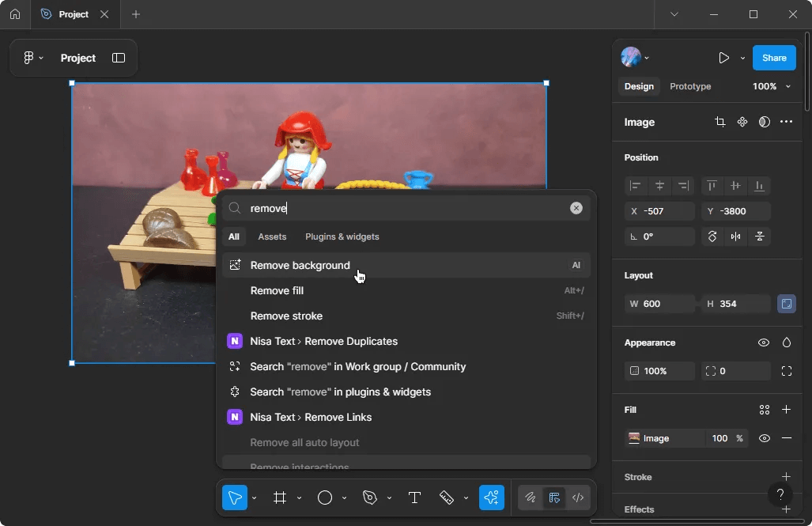Align selection vertical centers
812x526 pixels.
tap(735, 186)
